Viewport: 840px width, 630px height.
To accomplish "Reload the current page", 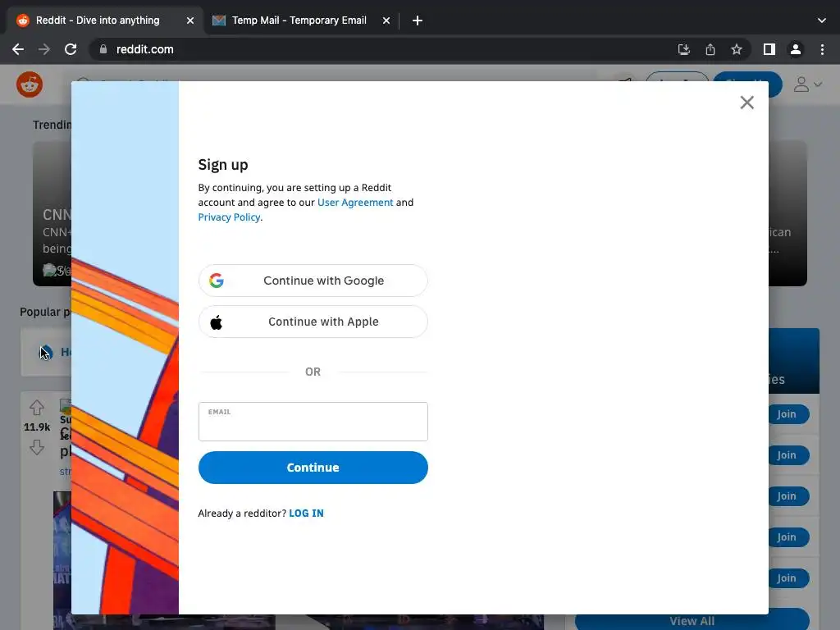I will (x=71, y=49).
